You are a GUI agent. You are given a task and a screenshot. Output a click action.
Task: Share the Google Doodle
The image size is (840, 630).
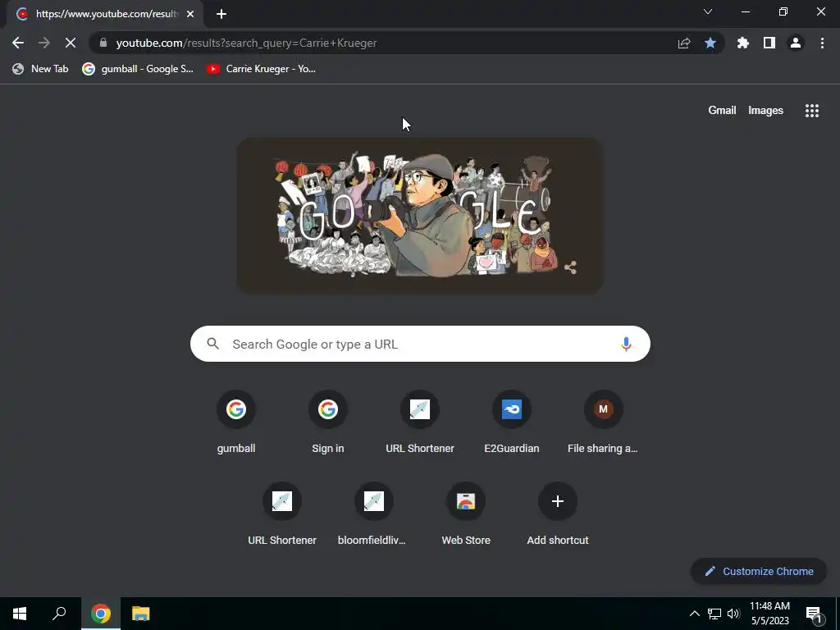pyautogui.click(x=571, y=267)
